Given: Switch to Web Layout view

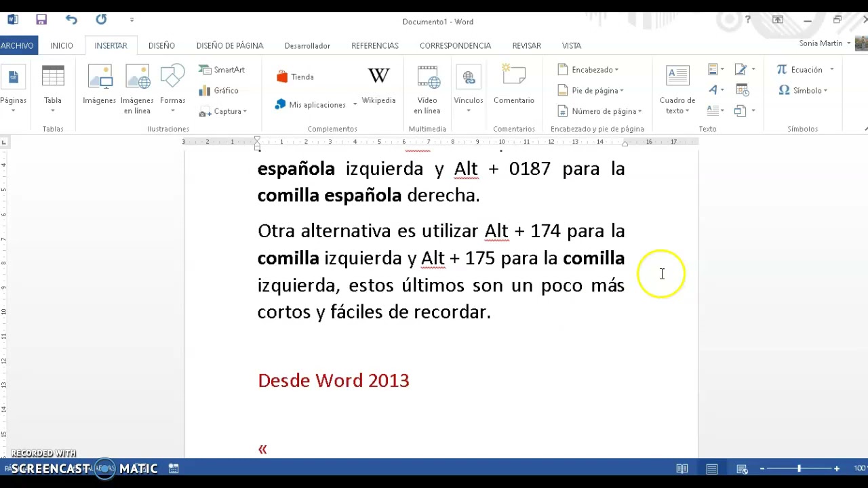Looking at the screenshot, I should click(742, 468).
